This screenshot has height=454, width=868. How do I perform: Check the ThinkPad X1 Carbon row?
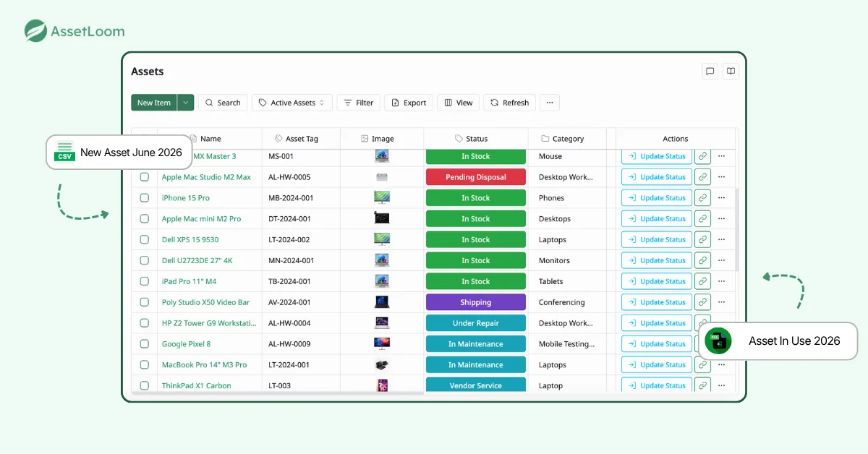[x=145, y=386]
